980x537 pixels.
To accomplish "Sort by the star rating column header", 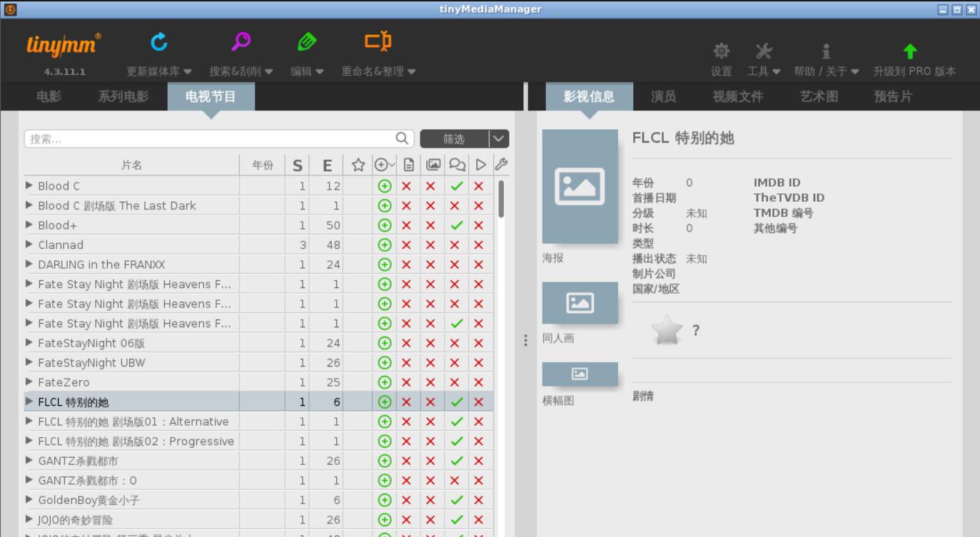I will click(358, 164).
